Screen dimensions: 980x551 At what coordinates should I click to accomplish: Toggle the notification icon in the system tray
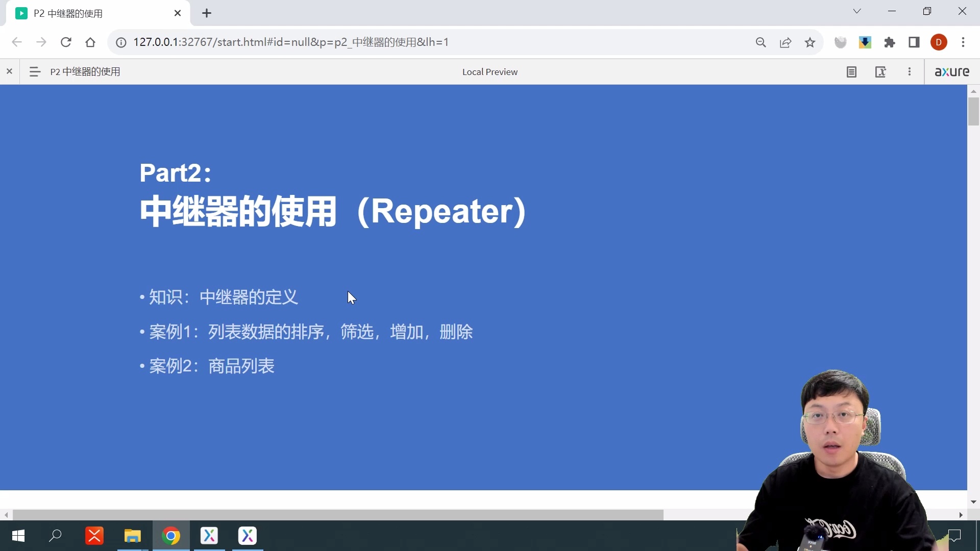pyautogui.click(x=954, y=536)
